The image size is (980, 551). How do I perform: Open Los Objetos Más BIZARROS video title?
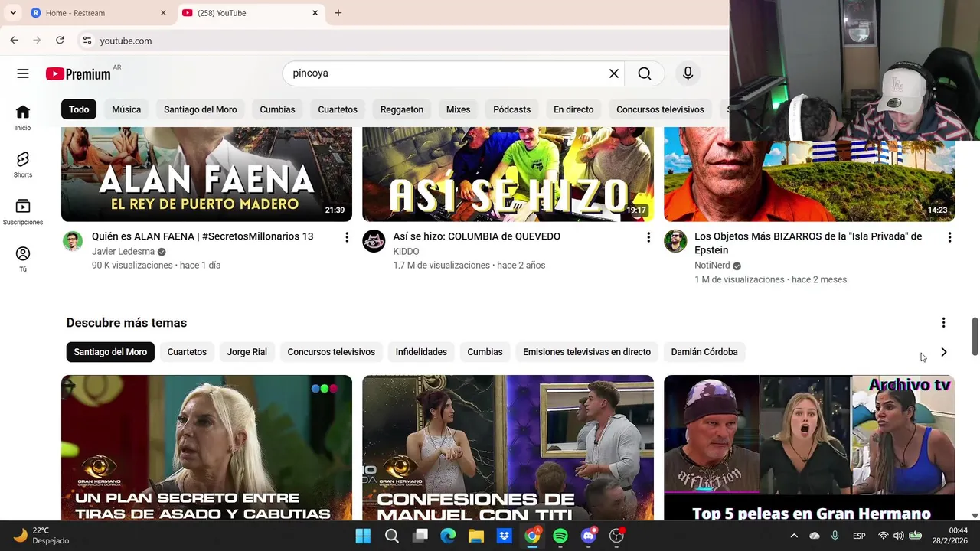(x=808, y=243)
